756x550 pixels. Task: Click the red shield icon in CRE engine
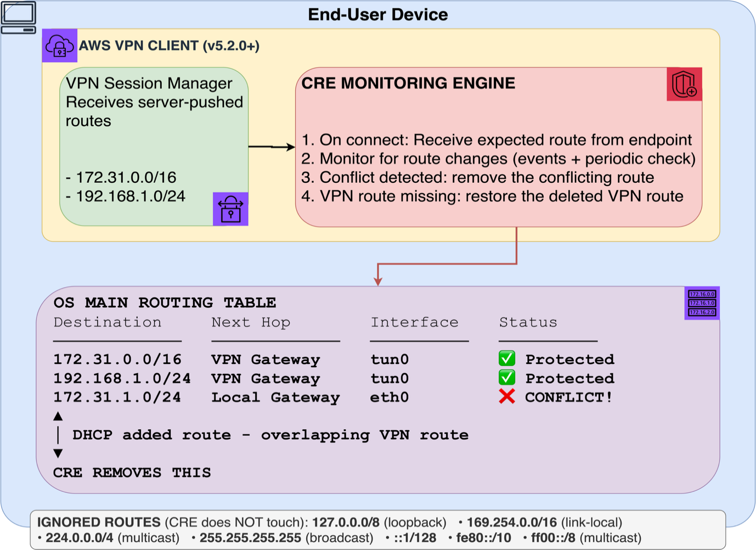[684, 85]
